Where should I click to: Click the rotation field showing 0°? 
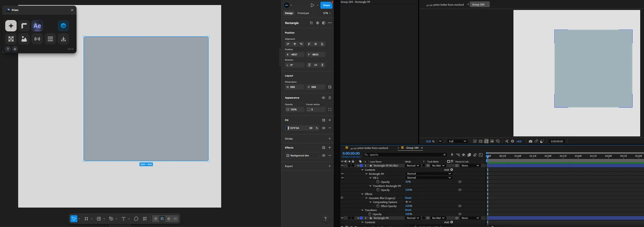pyautogui.click(x=294, y=65)
